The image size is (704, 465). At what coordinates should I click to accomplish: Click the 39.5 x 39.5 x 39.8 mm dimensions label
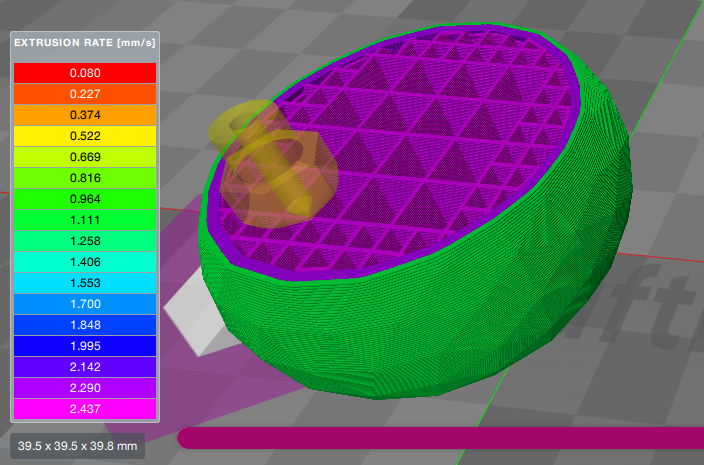(x=77, y=446)
